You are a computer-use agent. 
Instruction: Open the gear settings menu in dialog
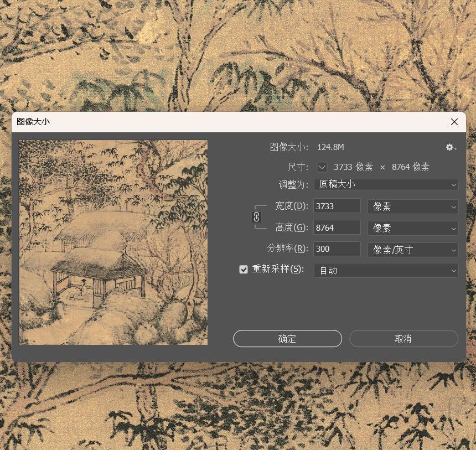451,147
